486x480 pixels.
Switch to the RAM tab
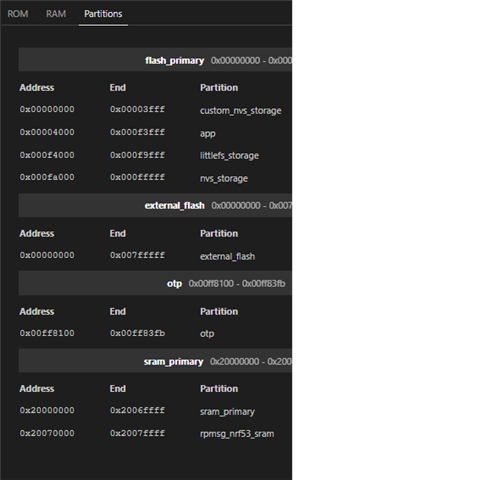pyautogui.click(x=56, y=14)
